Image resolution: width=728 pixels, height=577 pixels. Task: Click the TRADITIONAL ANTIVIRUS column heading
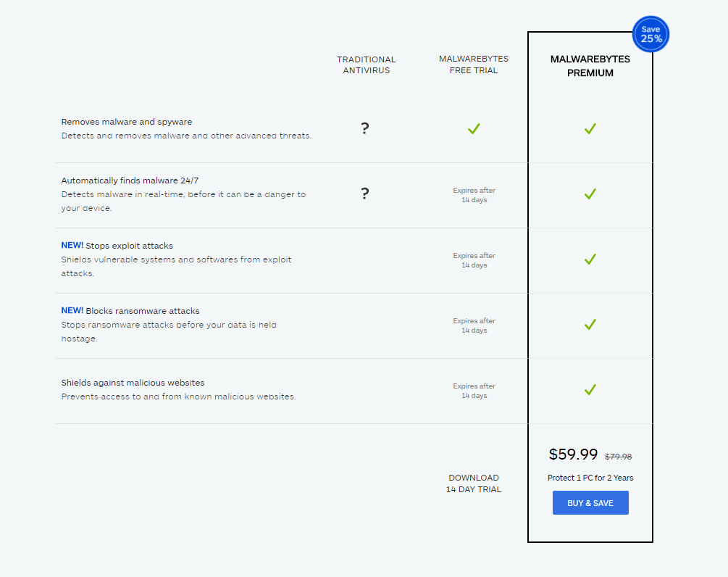pyautogui.click(x=367, y=65)
